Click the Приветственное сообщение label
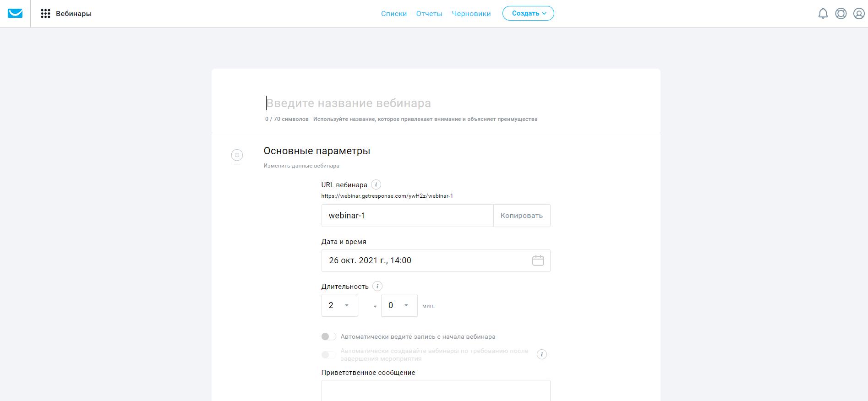This screenshot has width=868, height=401. (x=368, y=373)
